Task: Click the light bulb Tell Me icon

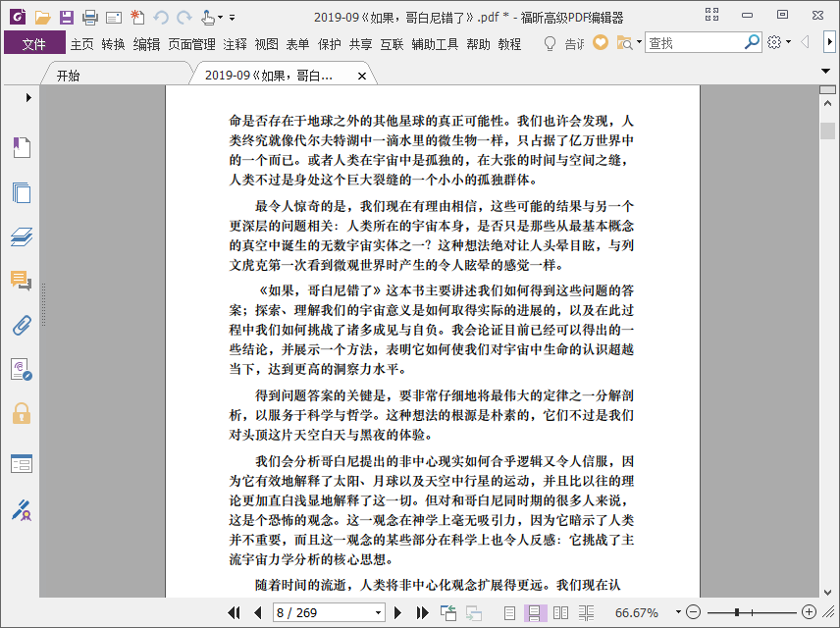Action: tap(550, 43)
